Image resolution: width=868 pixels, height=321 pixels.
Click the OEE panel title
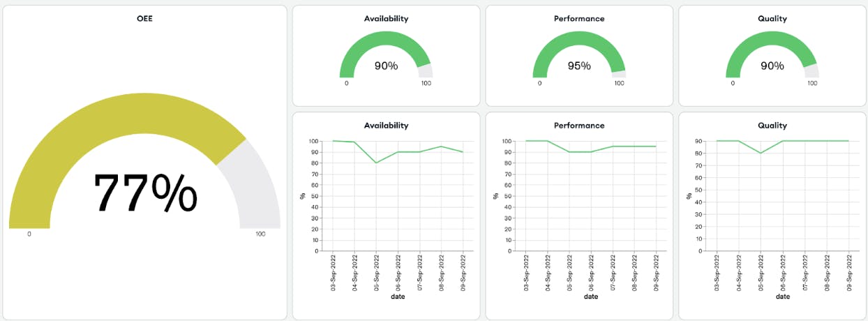144,19
